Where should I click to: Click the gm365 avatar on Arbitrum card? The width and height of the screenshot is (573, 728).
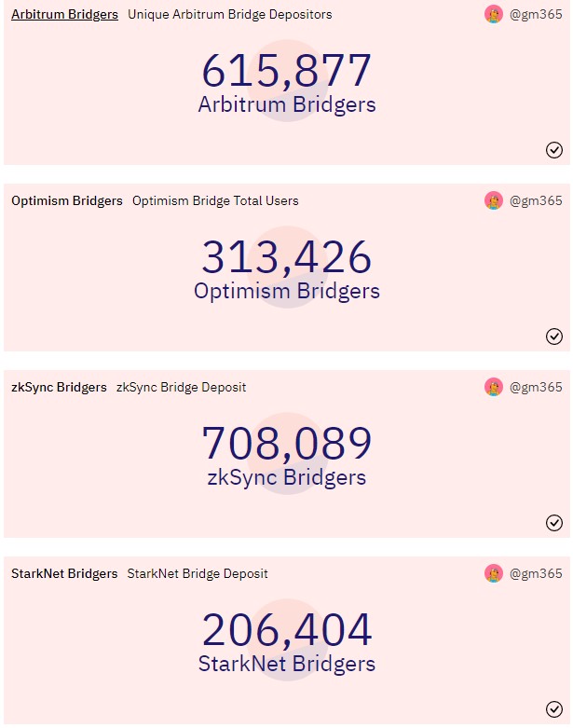[494, 14]
